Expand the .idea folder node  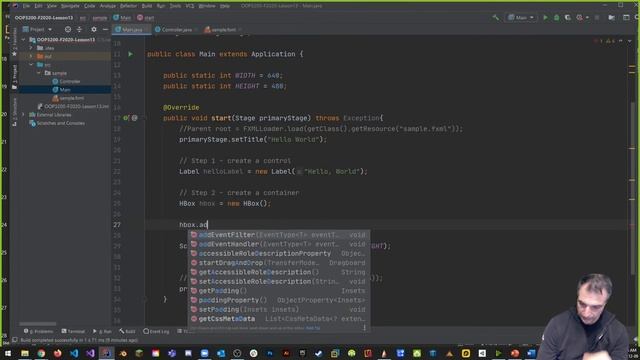click(31, 48)
